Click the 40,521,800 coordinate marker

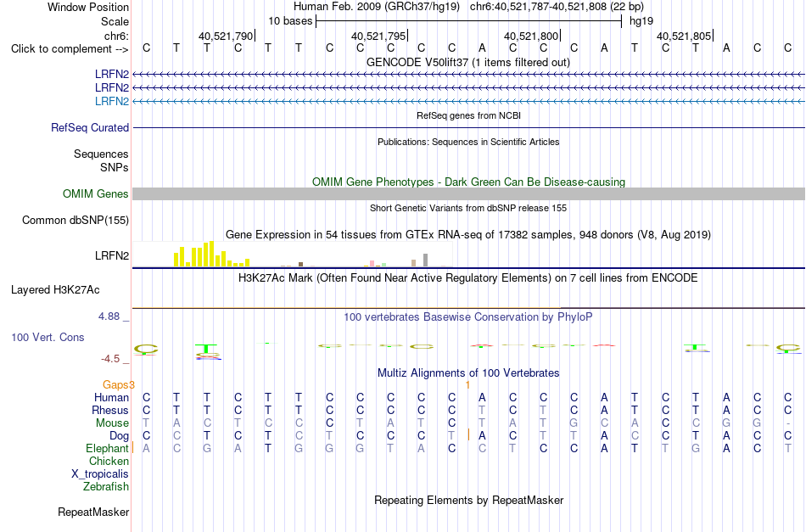[x=531, y=36]
